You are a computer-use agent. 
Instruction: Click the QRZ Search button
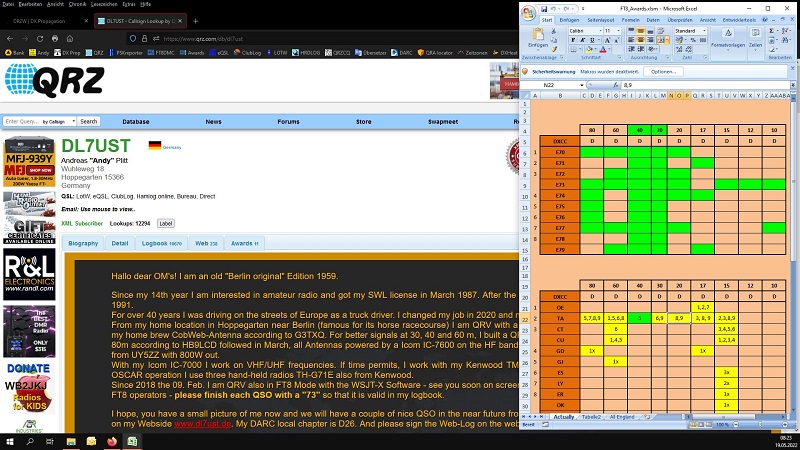click(x=88, y=121)
